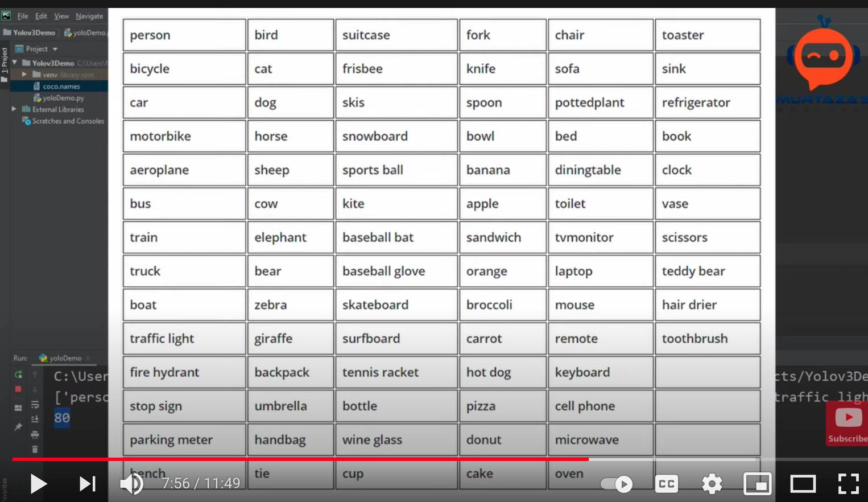Click the 'snowboard' table cell

pos(396,137)
